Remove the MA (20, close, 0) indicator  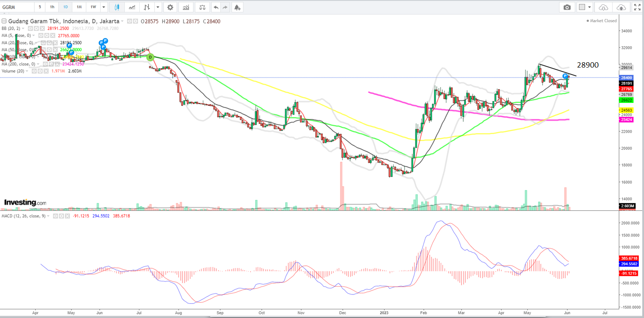pos(55,43)
